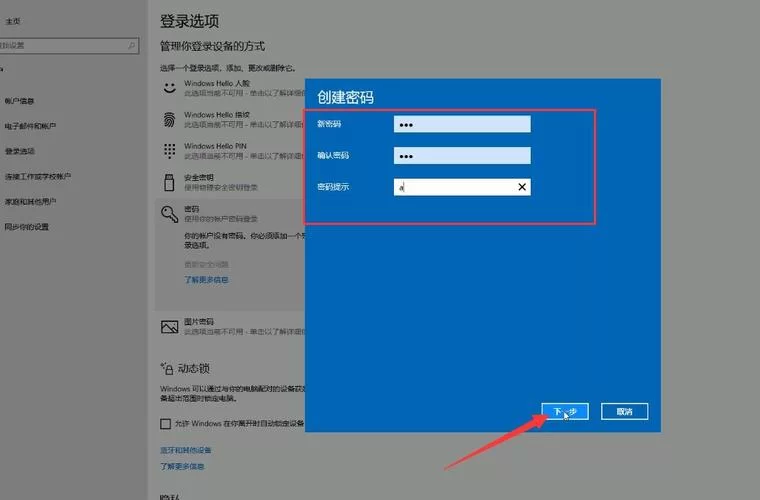Select the 安全密钥 sign-in option text

pyautogui.click(x=199, y=177)
